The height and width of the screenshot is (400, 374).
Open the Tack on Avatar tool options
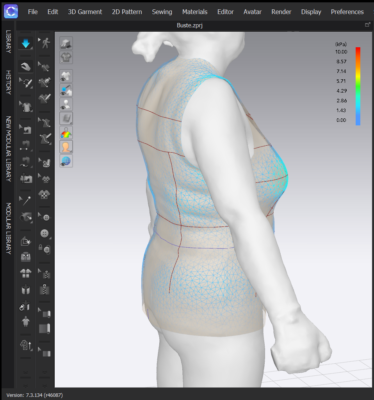[x=26, y=217]
